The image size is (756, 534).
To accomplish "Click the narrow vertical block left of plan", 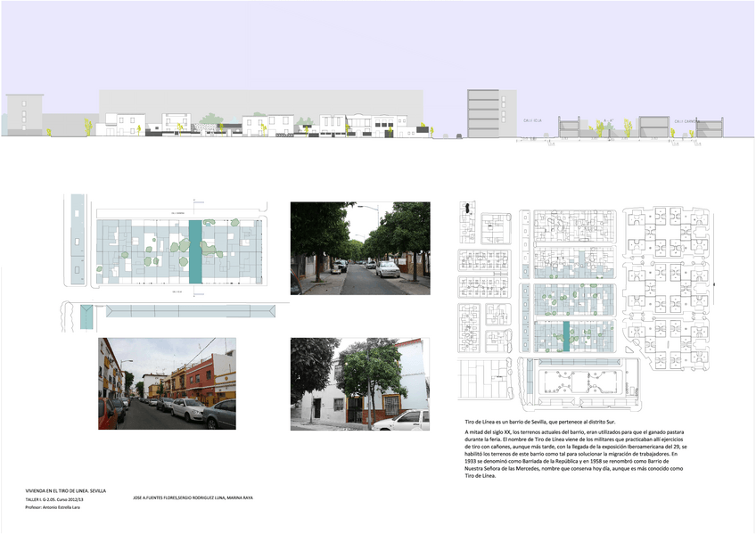I will [x=78, y=238].
